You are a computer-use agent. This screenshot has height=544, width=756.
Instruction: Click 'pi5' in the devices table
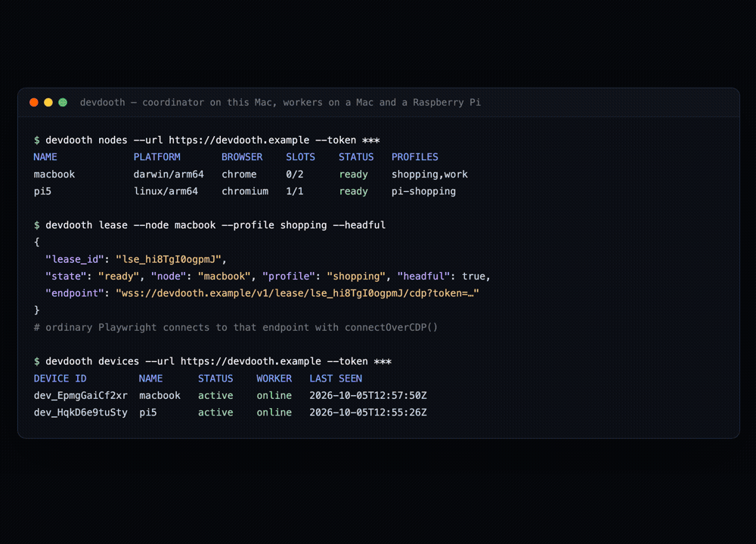click(148, 413)
